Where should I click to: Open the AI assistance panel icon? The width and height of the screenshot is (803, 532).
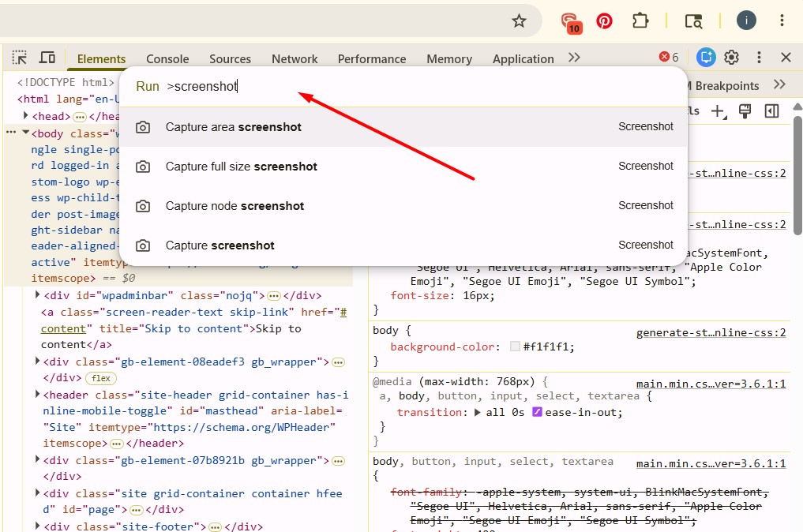(706, 58)
